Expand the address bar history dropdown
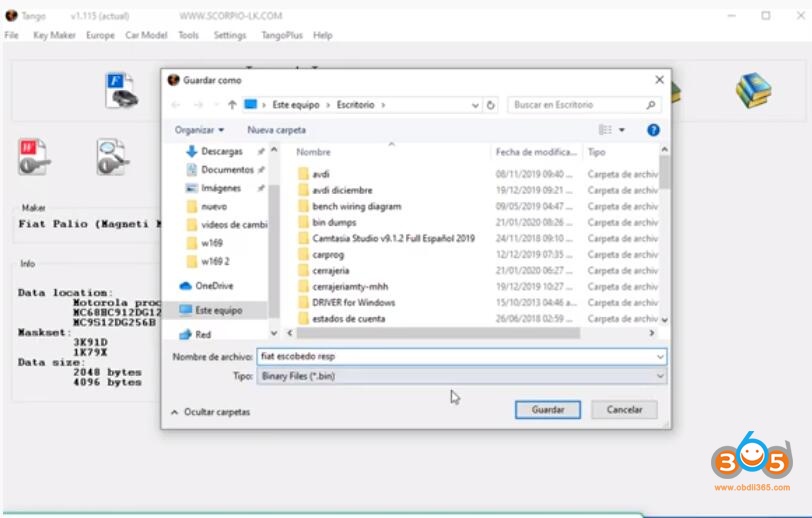Image resolution: width=812 pixels, height=518 pixels. tap(475, 105)
